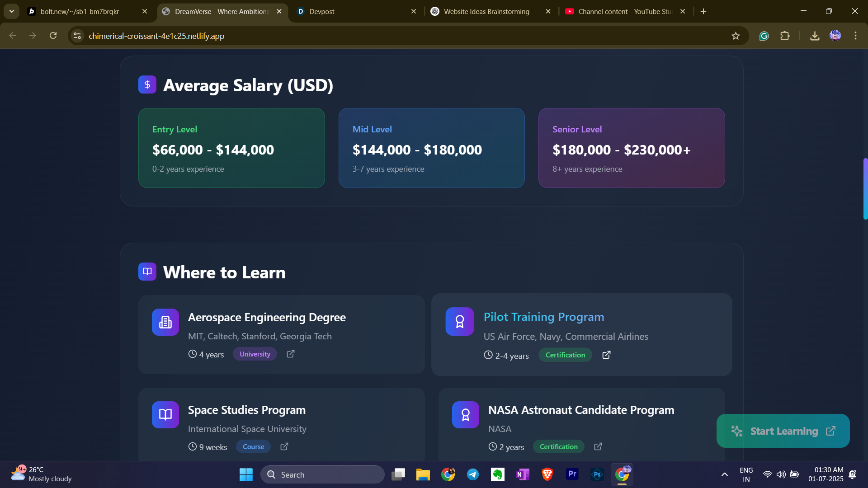
Task: Expand the tab search dropdown arrow
Action: (x=12, y=11)
